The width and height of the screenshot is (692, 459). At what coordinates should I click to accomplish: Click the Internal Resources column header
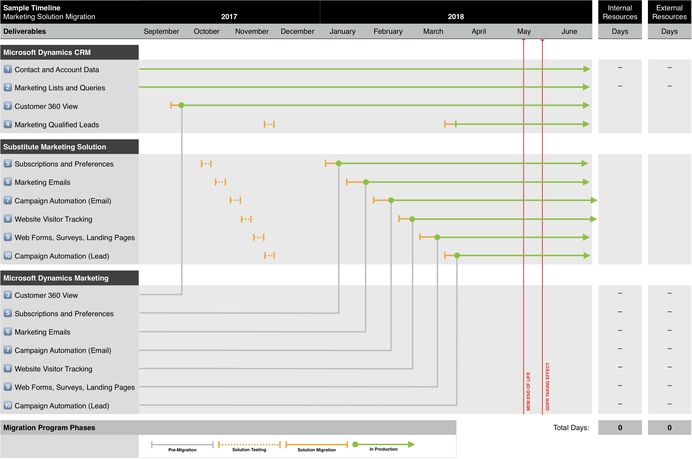coord(620,12)
